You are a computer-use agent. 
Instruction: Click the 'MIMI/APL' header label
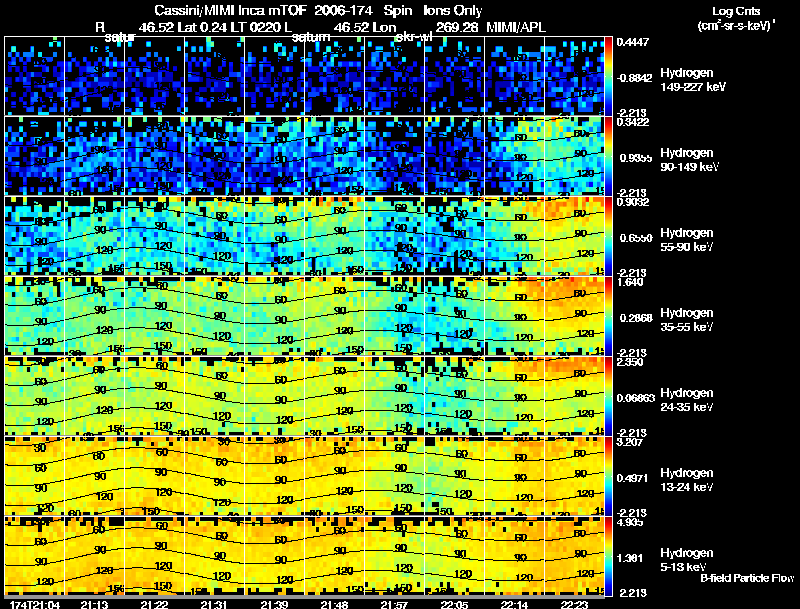pyautogui.click(x=516, y=27)
